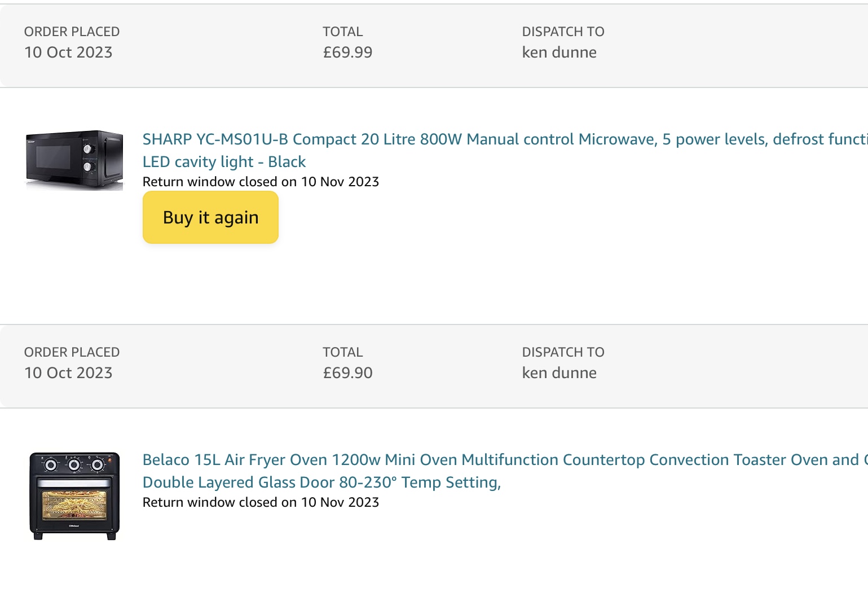Click the "LED cavity light - Black" link text
868x592 pixels.
pos(224,162)
